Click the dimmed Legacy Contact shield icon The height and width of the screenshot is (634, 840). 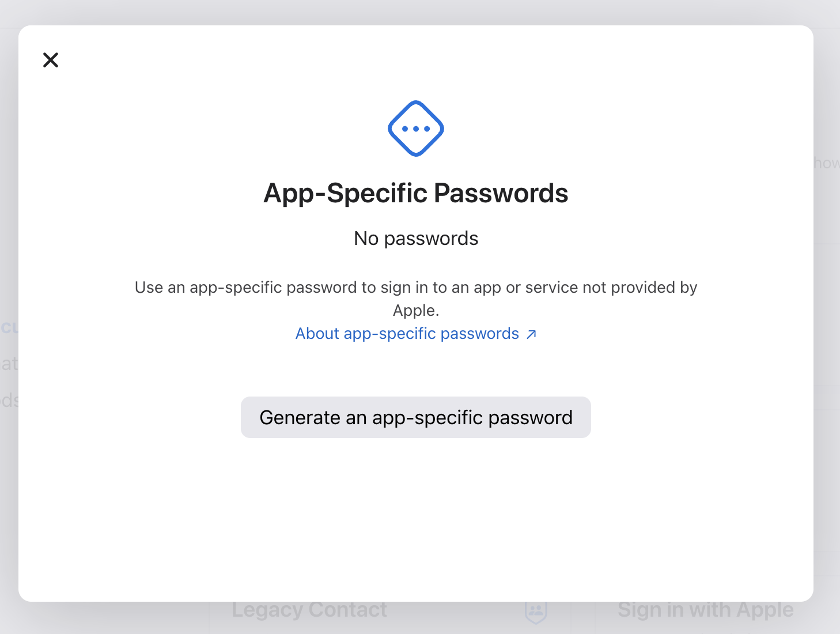tap(536, 612)
